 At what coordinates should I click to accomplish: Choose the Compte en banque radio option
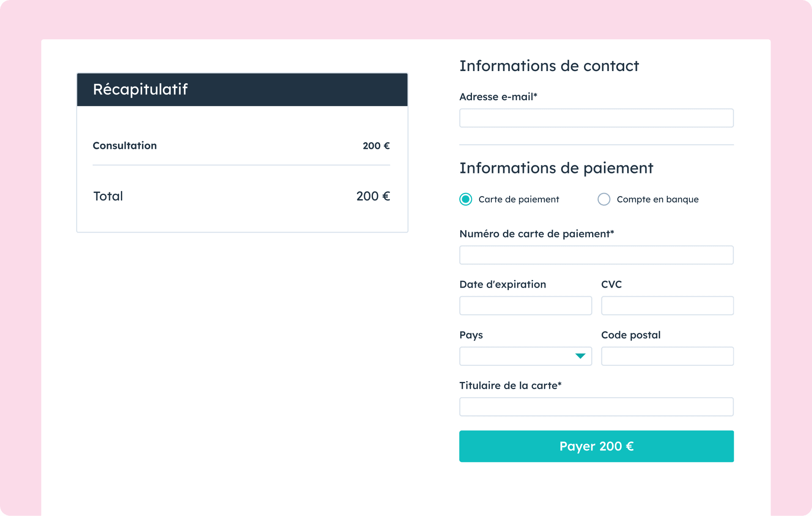tap(604, 199)
